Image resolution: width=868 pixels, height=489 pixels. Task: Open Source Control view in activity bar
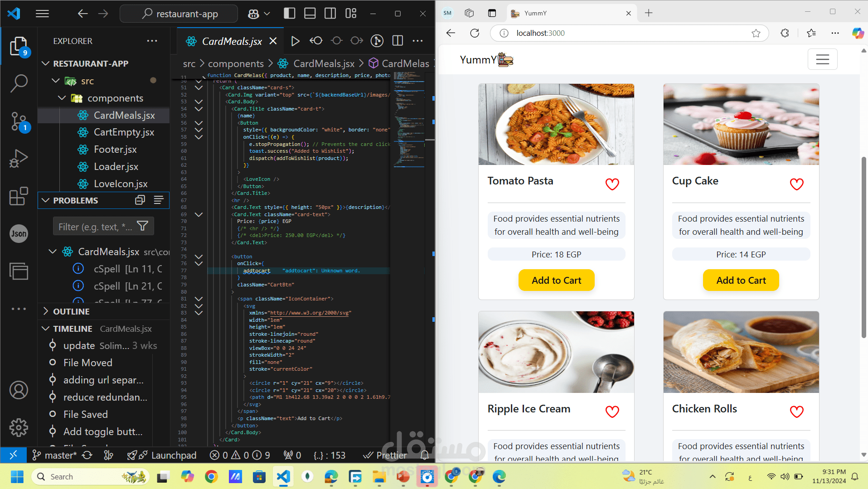(19, 121)
